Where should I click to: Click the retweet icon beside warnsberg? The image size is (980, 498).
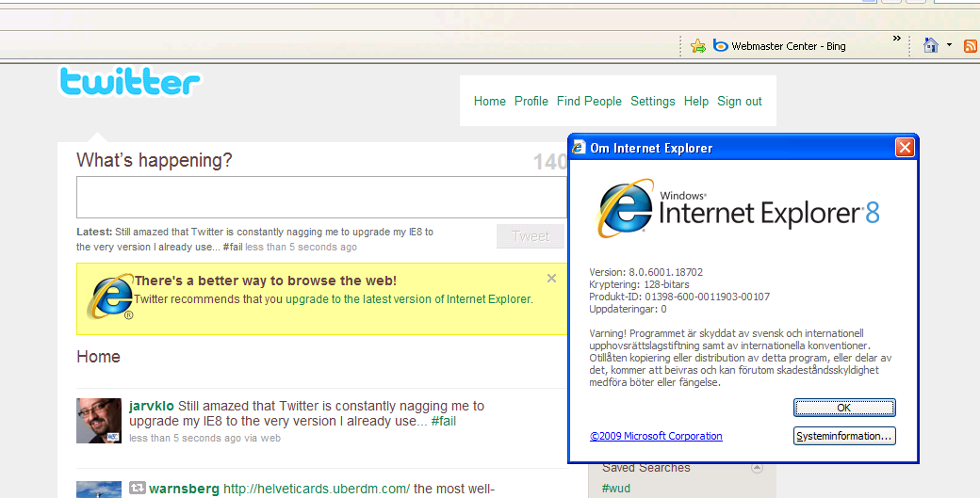point(138,488)
